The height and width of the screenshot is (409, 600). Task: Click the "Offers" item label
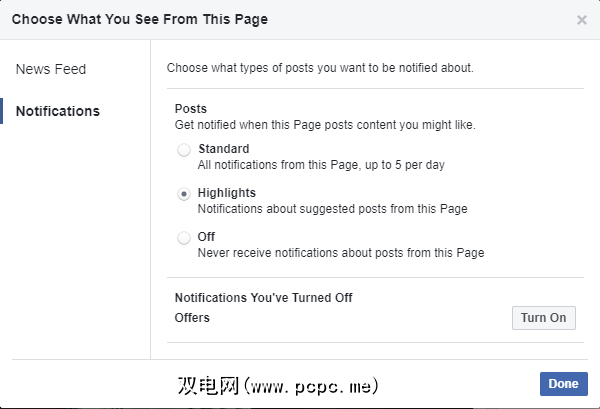[192, 318]
